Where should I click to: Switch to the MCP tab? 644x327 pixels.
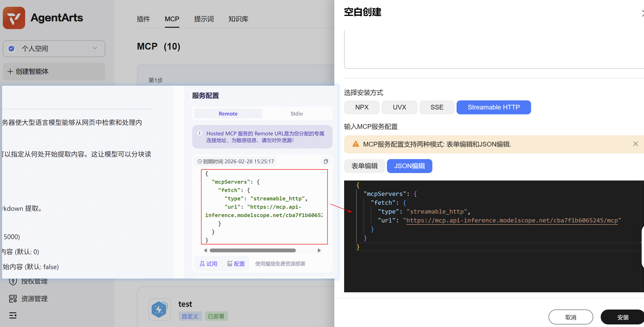point(172,19)
